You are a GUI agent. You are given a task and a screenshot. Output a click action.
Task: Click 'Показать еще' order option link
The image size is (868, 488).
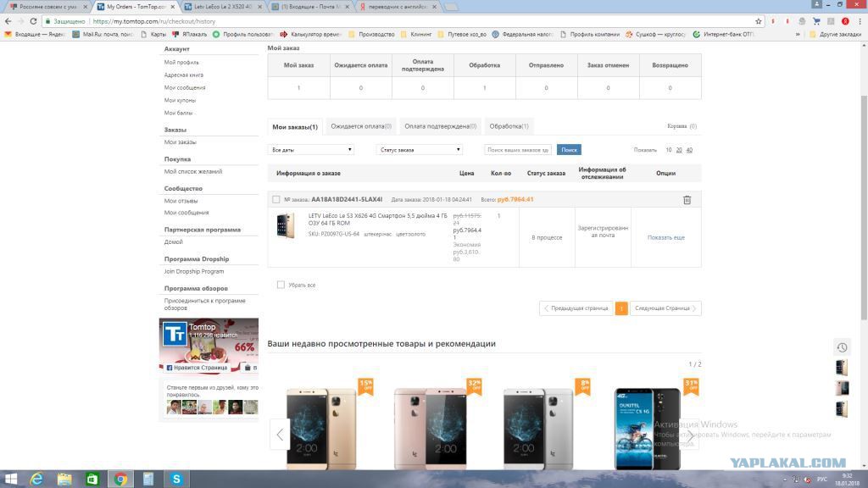(666, 237)
